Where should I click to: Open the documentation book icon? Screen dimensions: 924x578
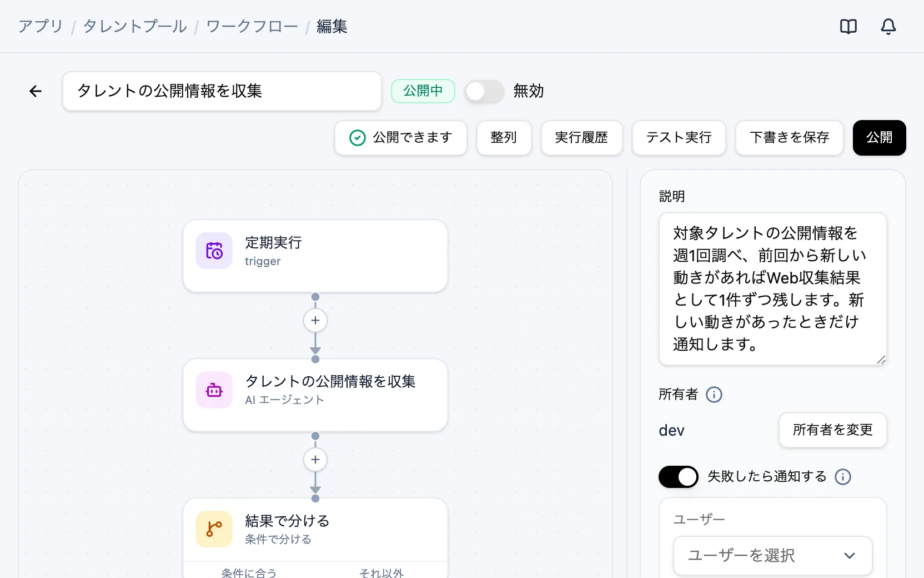[848, 27]
